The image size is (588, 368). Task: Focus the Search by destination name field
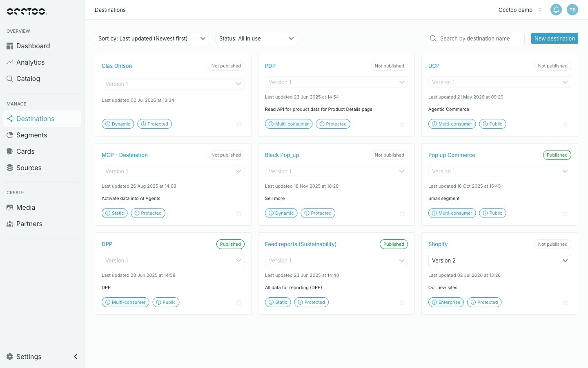coord(476,38)
